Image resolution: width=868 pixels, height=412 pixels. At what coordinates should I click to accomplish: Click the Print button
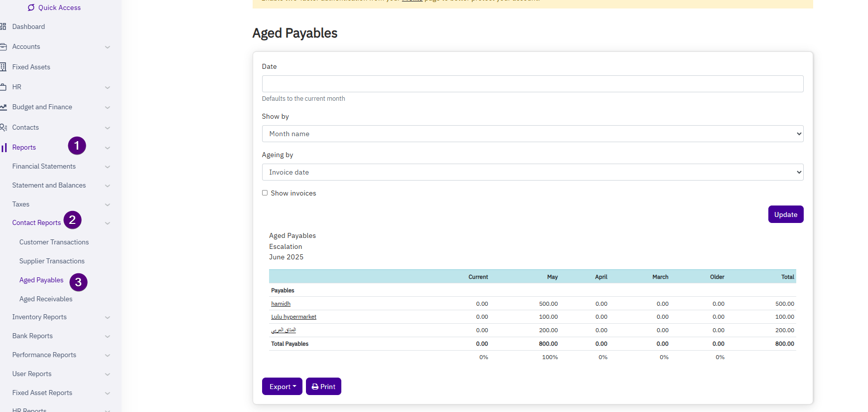[x=323, y=387]
